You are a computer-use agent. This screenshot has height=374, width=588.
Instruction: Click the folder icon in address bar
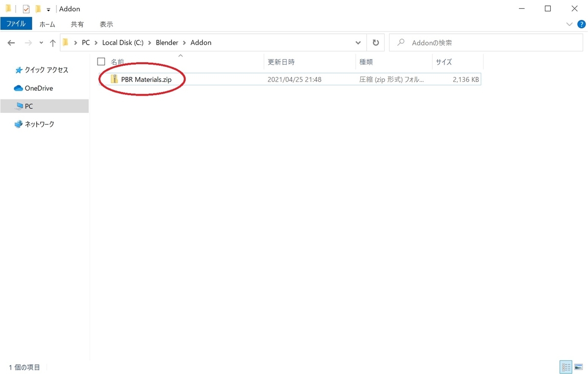coord(66,43)
